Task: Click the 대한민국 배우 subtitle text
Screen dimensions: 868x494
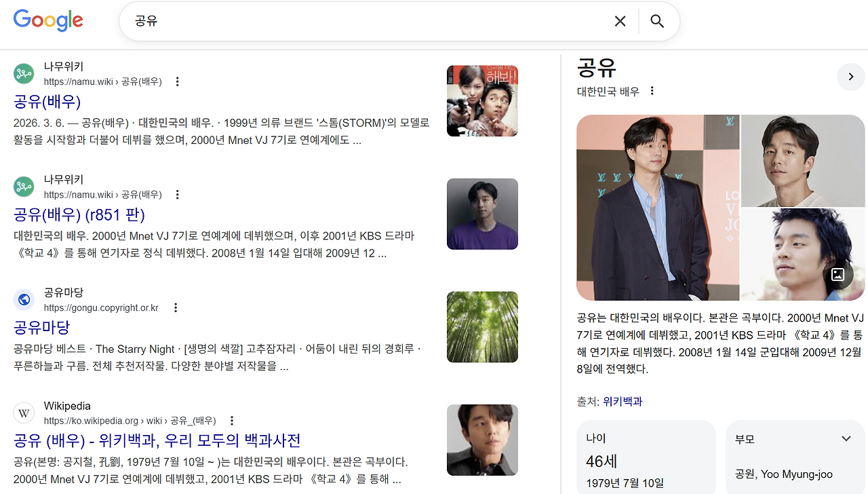Action: pyautogui.click(x=608, y=91)
